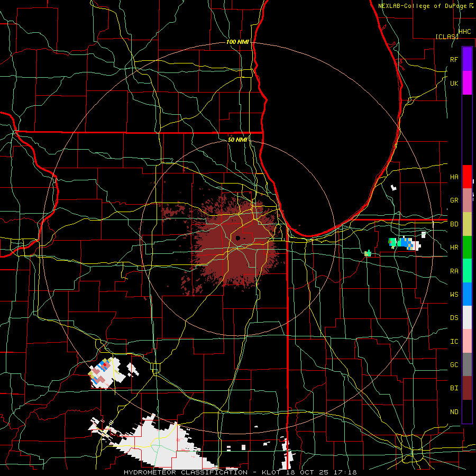Click the "RA" legend label
Screen dimensions: 476x476
point(454,271)
